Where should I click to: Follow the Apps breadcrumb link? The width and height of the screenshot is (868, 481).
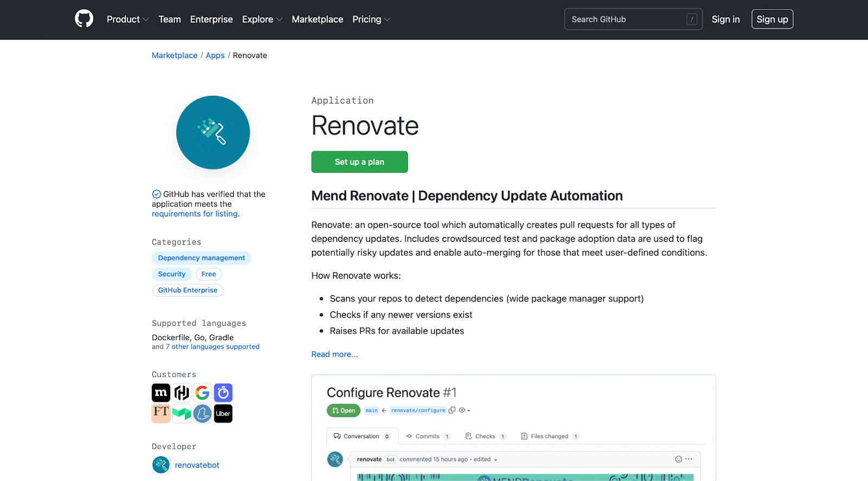click(215, 55)
